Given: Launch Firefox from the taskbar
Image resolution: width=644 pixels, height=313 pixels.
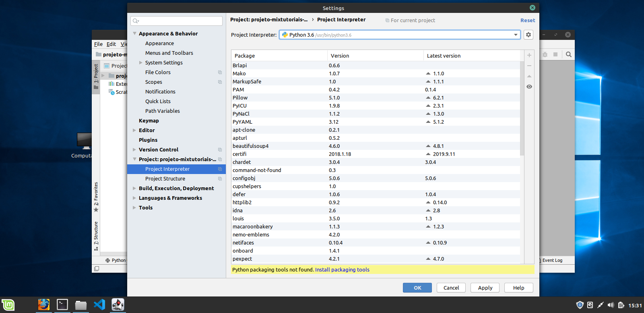Looking at the screenshot, I should [x=44, y=305].
